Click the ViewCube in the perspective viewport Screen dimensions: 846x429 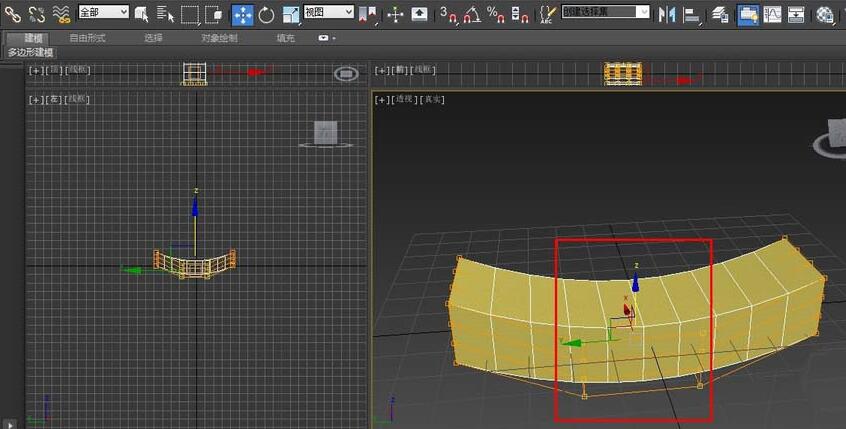coord(837,134)
